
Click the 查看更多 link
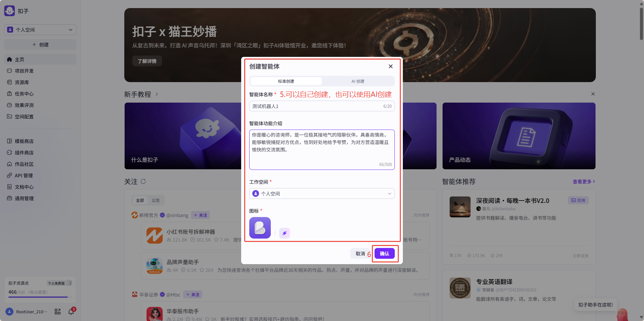pos(584,181)
